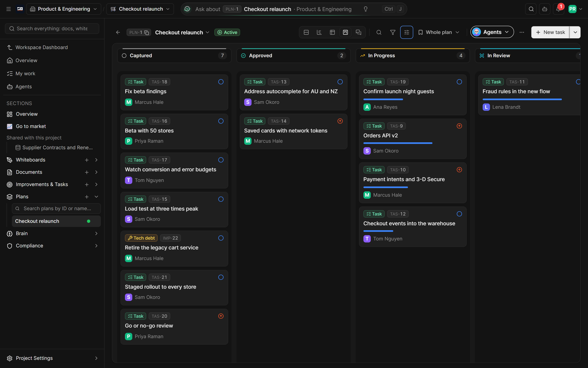Open the more options ellipsis menu

point(522,32)
